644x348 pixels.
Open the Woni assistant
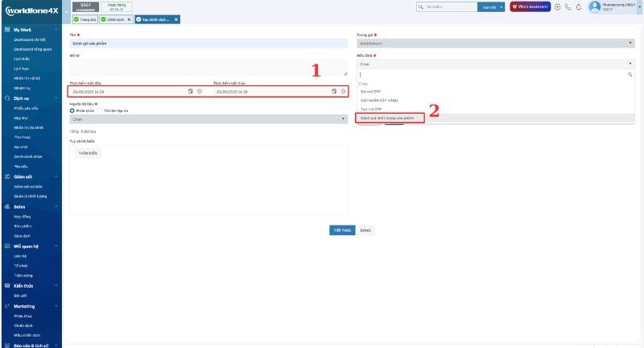pos(530,6)
